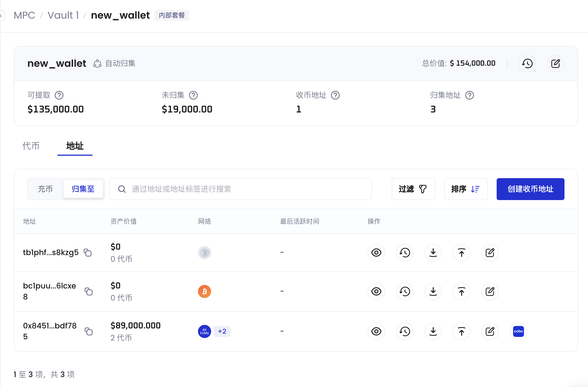View details of bc1puu...6lcxe8 address
The image size is (588, 387).
click(376, 291)
